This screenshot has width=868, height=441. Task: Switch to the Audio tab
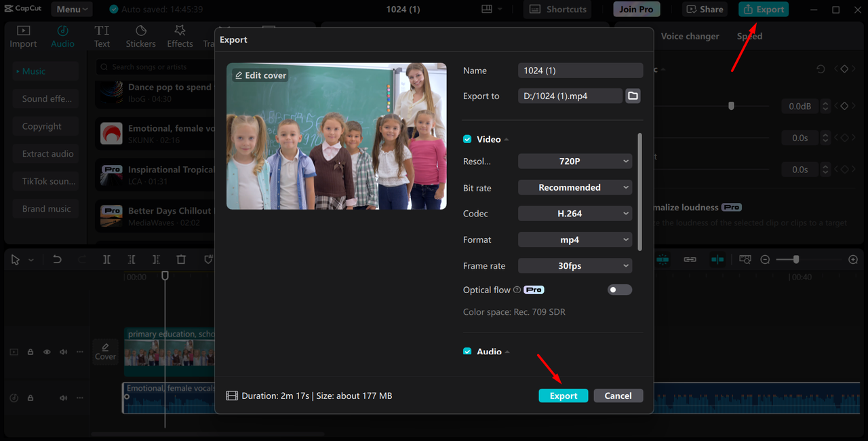click(x=62, y=37)
